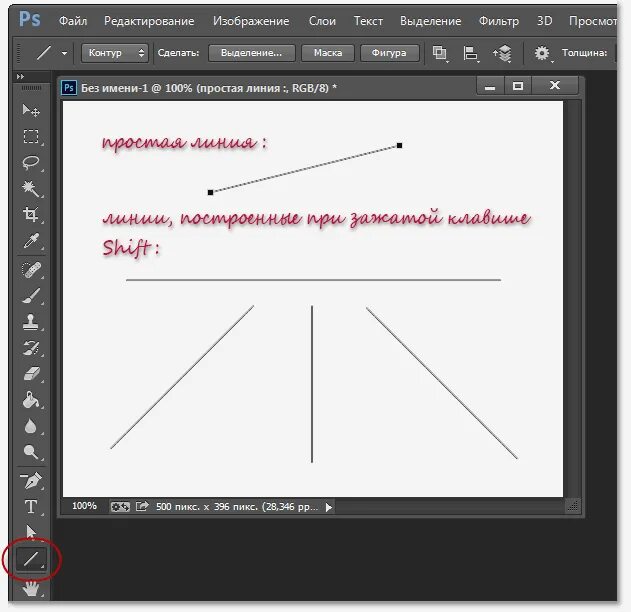Click the status bar preview icon
631x612 pixels.
point(120,507)
